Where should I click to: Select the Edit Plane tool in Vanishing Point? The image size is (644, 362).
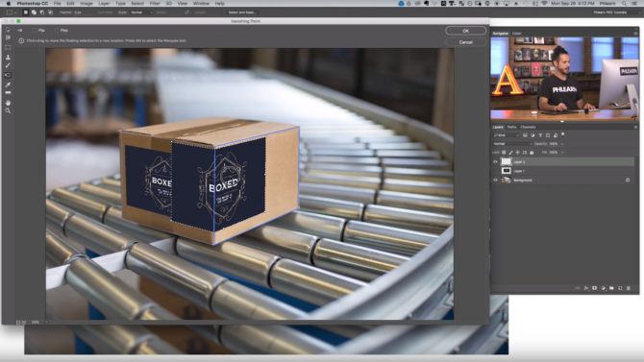coord(8,30)
